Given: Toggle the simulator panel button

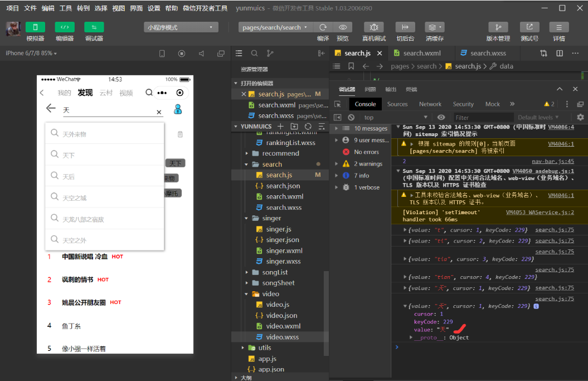Looking at the screenshot, I should [x=35, y=27].
